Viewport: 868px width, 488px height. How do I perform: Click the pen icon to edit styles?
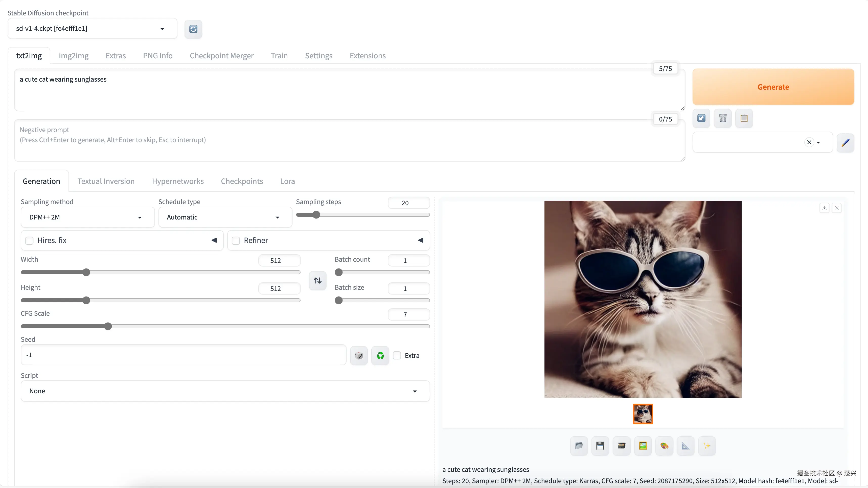pyautogui.click(x=845, y=142)
